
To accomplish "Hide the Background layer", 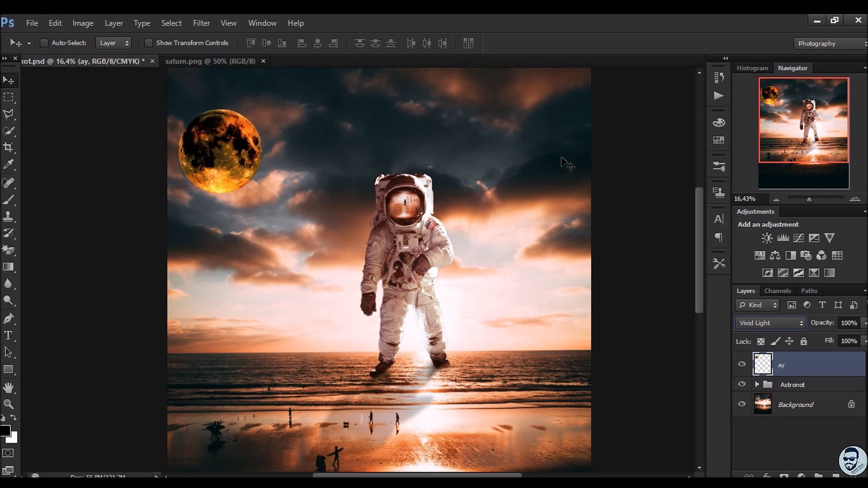I will click(x=742, y=404).
